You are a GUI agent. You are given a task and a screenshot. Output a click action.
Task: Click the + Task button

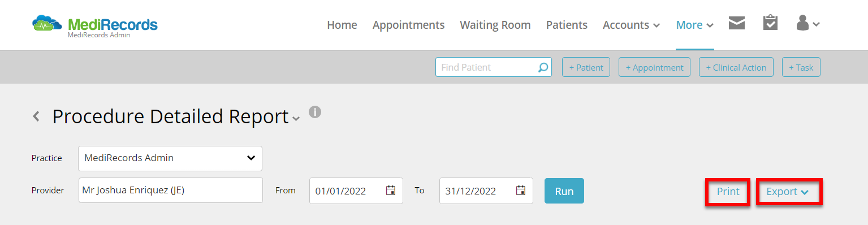(x=801, y=67)
